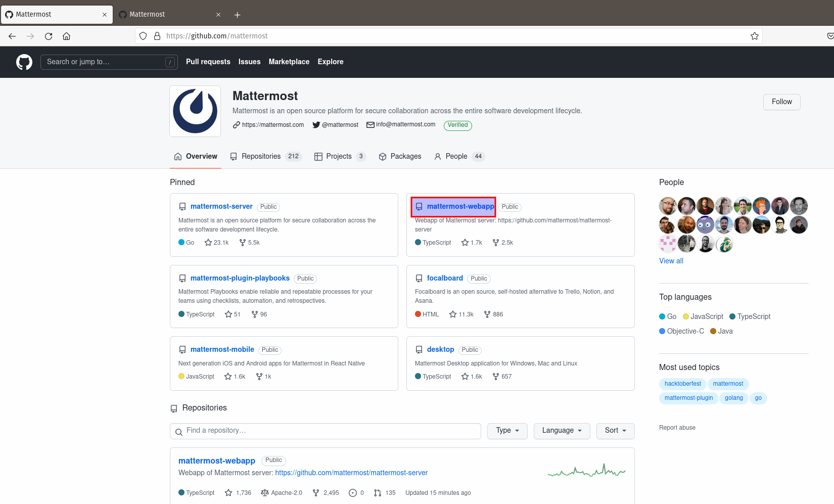Click the star icon on the mattermost-server card
This screenshot has height=504, width=834.
tap(207, 242)
